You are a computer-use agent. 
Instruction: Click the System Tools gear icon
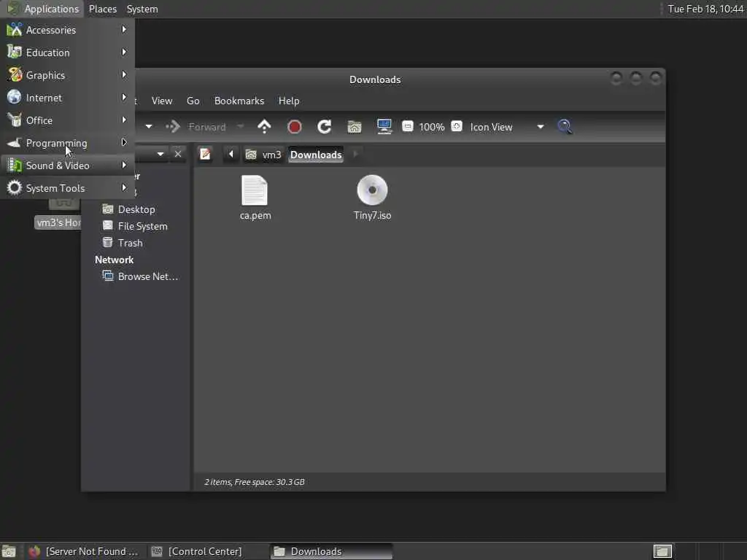click(15, 187)
